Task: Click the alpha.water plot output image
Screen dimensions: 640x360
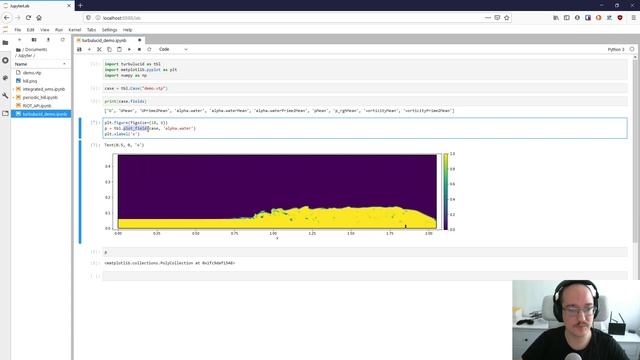Action: pyautogui.click(x=280, y=196)
